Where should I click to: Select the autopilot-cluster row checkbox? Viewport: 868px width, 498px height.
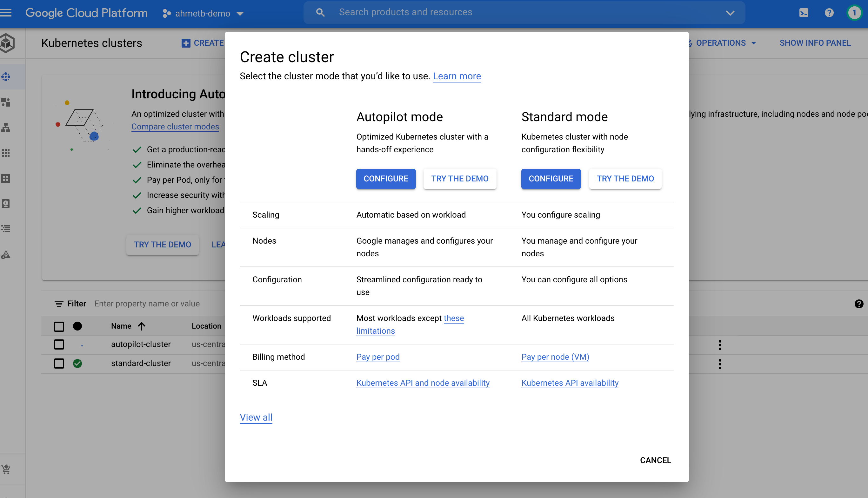(59, 344)
